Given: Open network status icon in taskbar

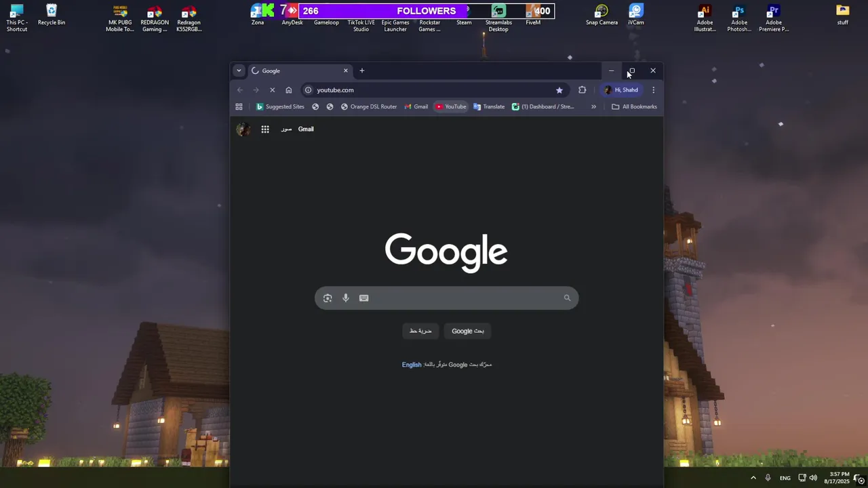Looking at the screenshot, I should coord(802,478).
